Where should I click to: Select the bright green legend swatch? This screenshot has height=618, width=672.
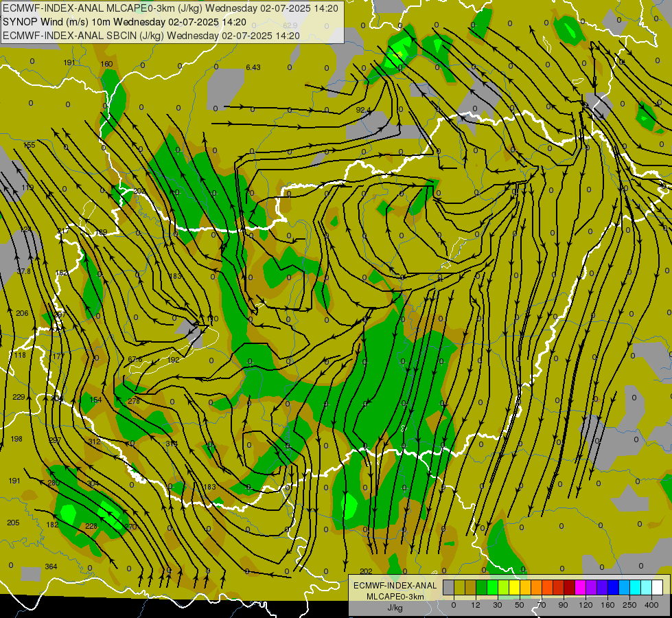(x=493, y=587)
